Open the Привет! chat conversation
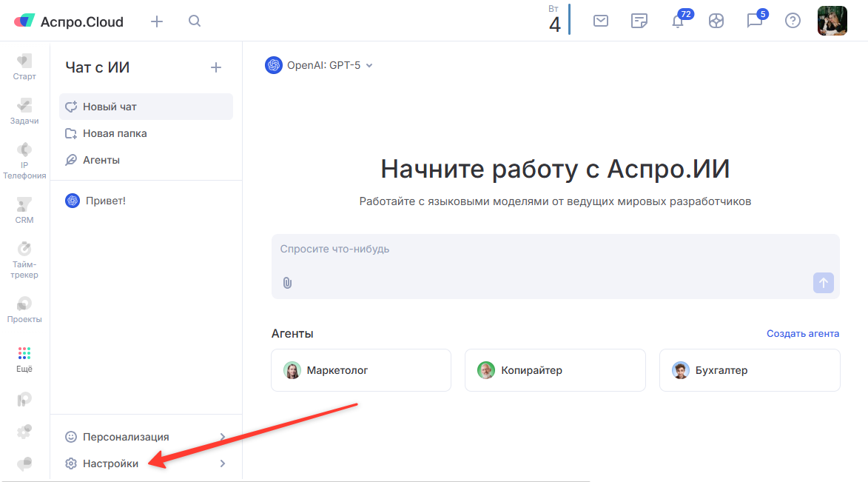 146,201
